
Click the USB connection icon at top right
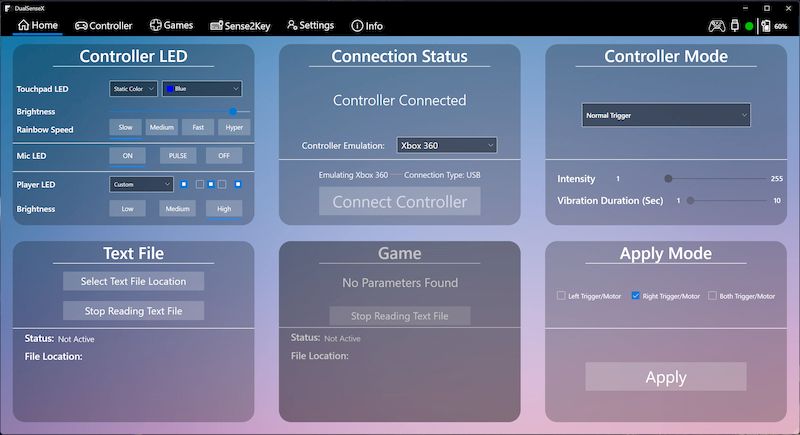coord(735,25)
